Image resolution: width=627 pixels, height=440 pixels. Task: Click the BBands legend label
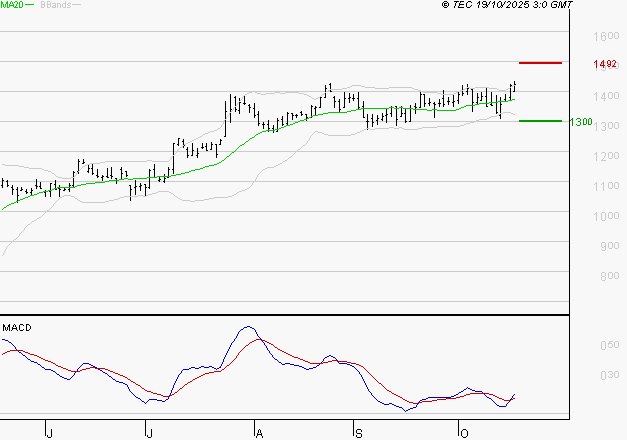tap(56, 5)
